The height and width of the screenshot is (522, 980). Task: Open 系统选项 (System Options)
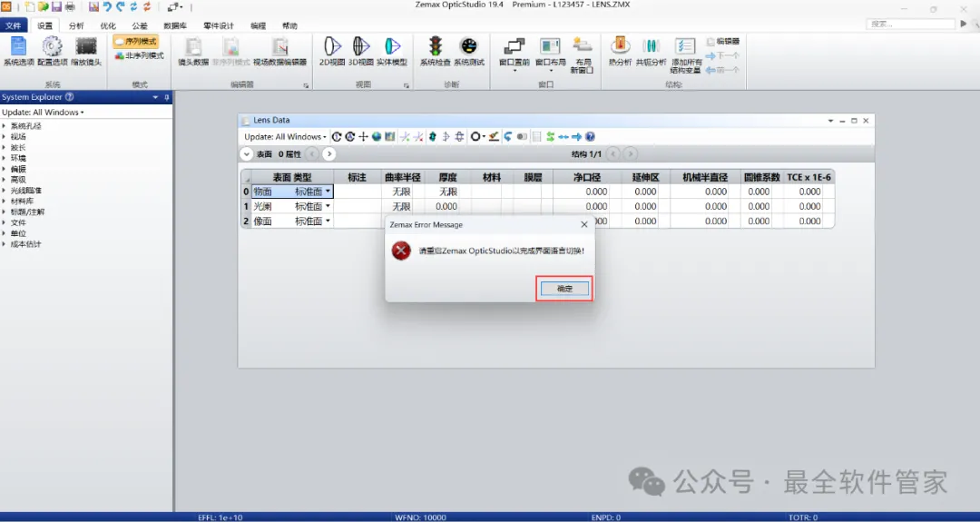point(18,51)
